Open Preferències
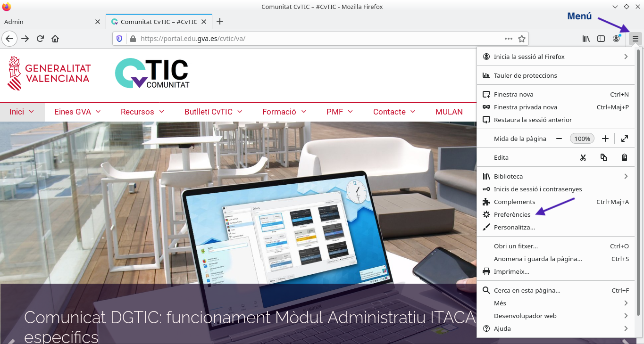Image resolution: width=644 pixels, height=344 pixels. pyautogui.click(x=556, y=214)
